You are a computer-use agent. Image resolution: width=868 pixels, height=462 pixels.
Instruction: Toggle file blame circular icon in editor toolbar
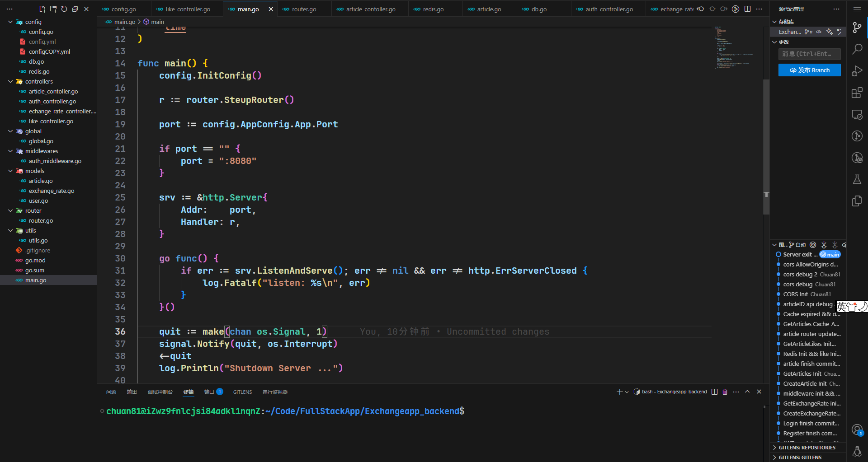coord(736,9)
